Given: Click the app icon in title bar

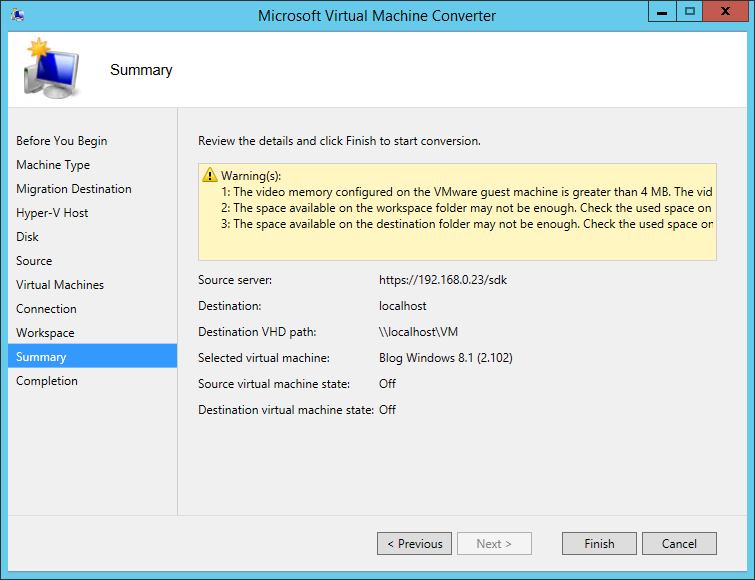Looking at the screenshot, I should pos(17,15).
